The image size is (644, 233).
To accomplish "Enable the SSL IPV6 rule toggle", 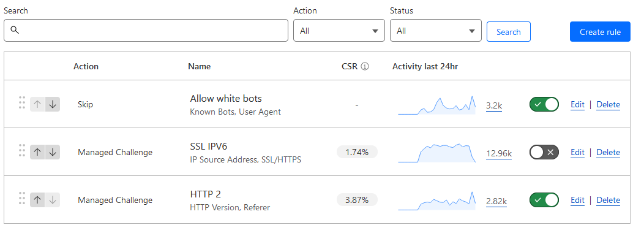I will tap(544, 152).
